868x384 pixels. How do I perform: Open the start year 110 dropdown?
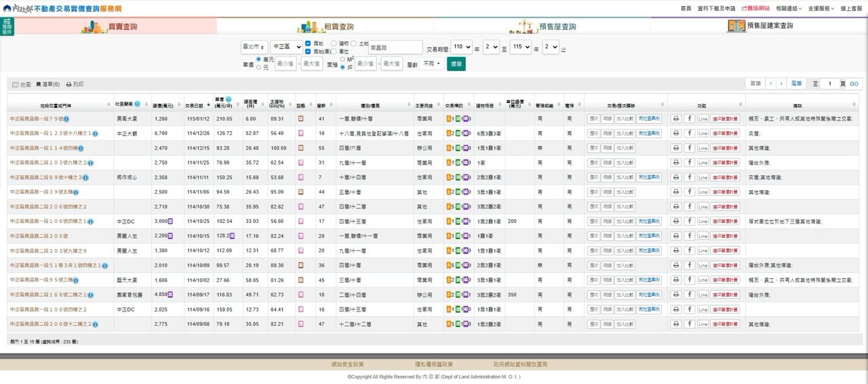pyautogui.click(x=461, y=47)
